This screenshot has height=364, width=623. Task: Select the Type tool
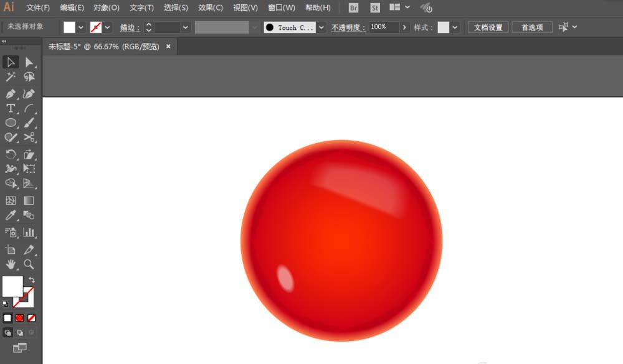11,108
